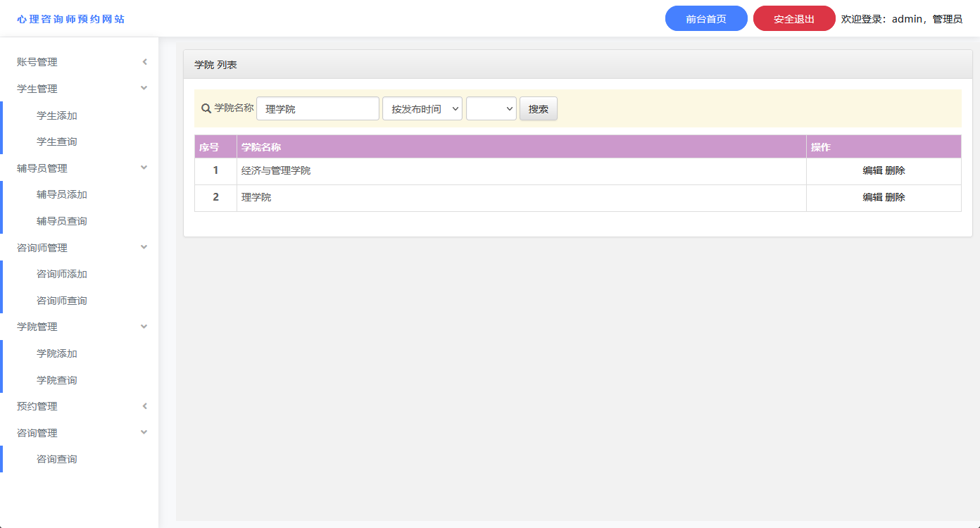This screenshot has width=980, height=528.
Task: Open 学生添加 in the sidebar
Action: [x=57, y=115]
